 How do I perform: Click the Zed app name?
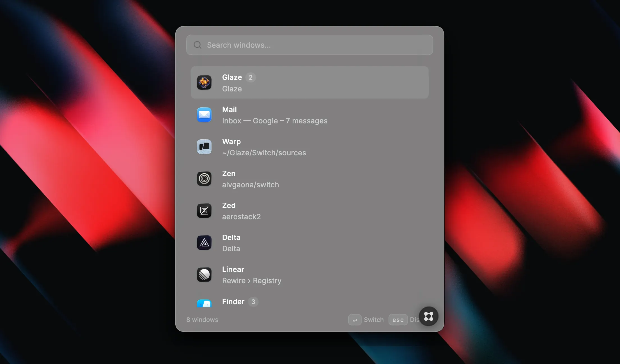(x=229, y=206)
